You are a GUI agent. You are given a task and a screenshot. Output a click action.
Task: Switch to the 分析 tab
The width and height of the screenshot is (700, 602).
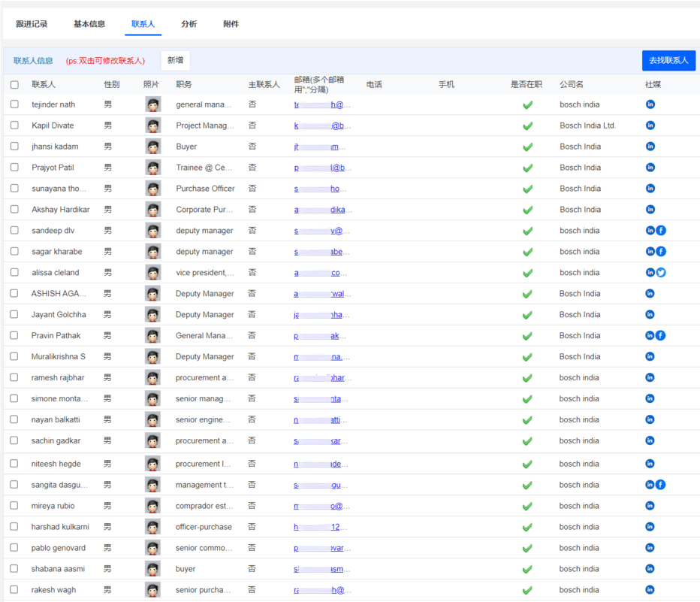189,23
